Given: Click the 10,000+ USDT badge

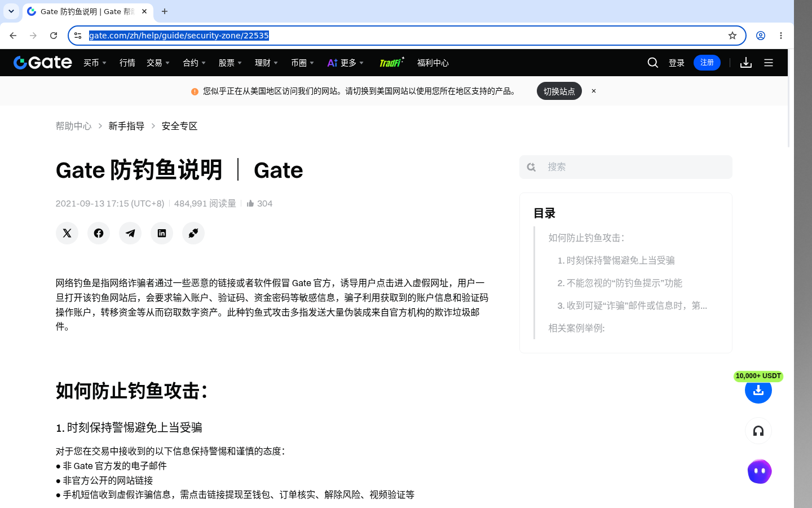Looking at the screenshot, I should tap(758, 376).
